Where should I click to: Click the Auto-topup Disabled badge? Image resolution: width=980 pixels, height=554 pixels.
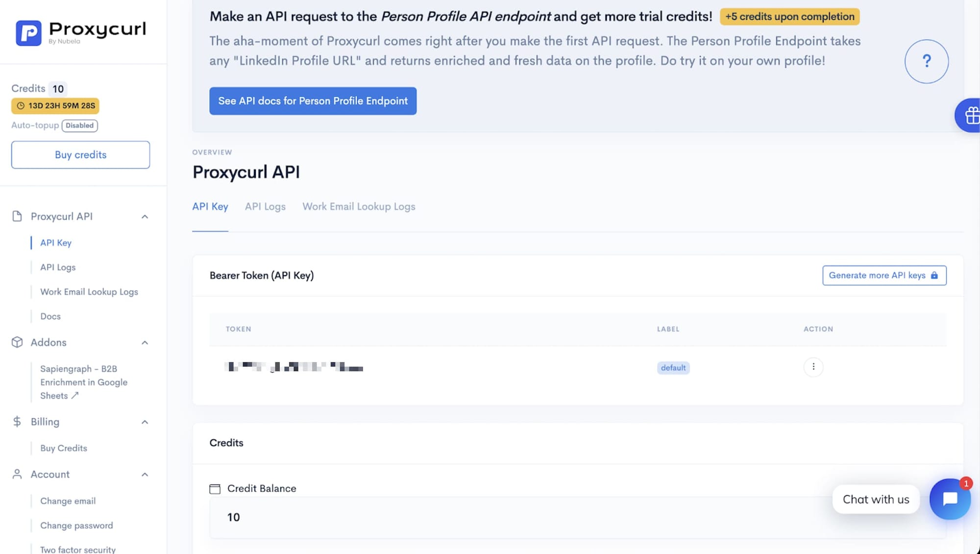coord(79,125)
